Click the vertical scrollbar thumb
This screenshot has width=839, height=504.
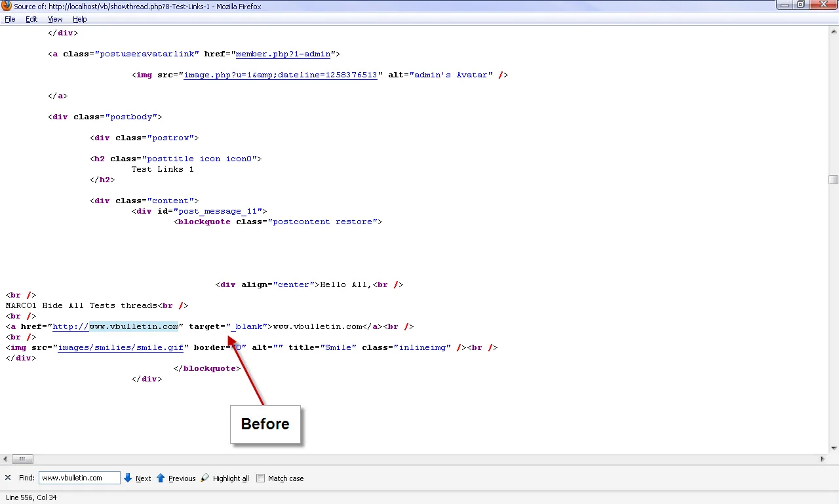833,180
